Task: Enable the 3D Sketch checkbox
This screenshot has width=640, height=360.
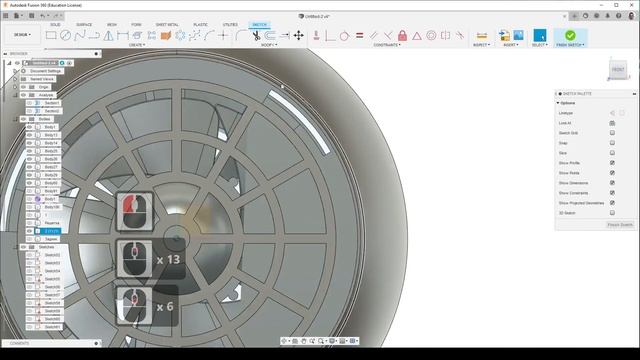Action: pos(612,213)
